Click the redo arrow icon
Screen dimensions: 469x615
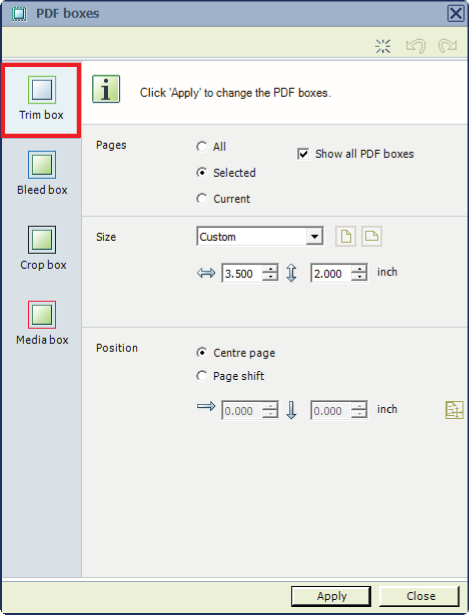(447, 46)
